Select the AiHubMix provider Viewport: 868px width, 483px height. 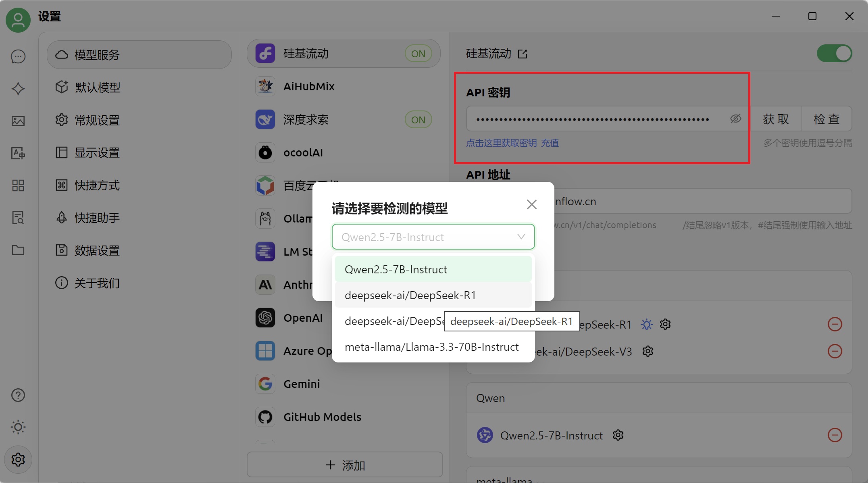(343, 86)
